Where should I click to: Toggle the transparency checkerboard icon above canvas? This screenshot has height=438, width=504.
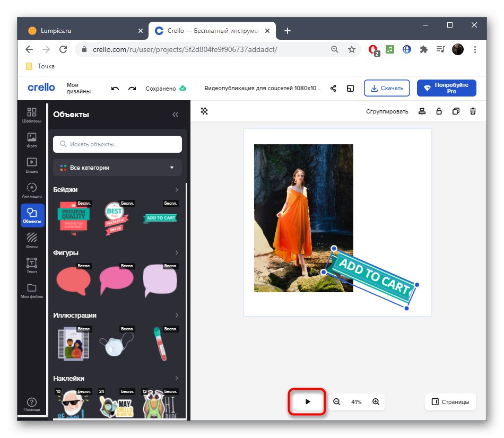pos(205,111)
